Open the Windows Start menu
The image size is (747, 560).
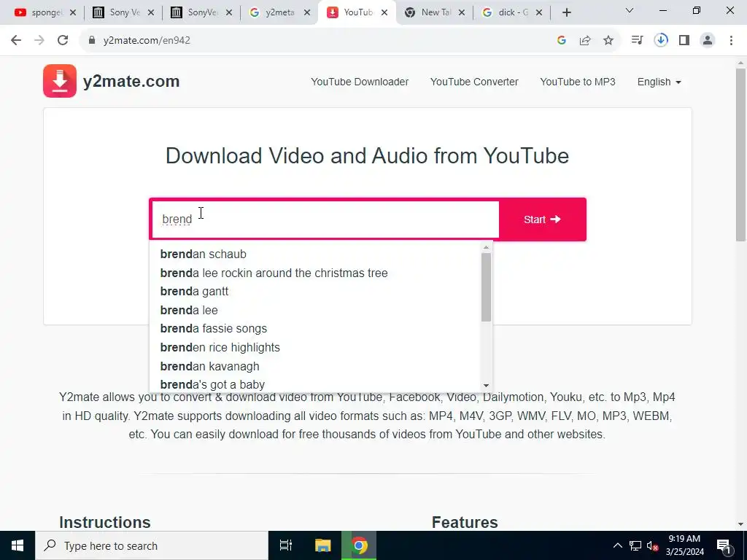pos(18,545)
